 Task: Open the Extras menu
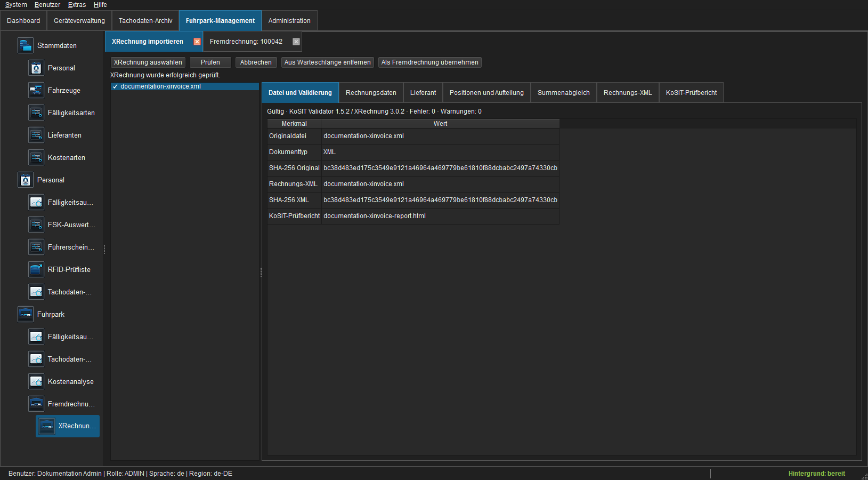77,5
